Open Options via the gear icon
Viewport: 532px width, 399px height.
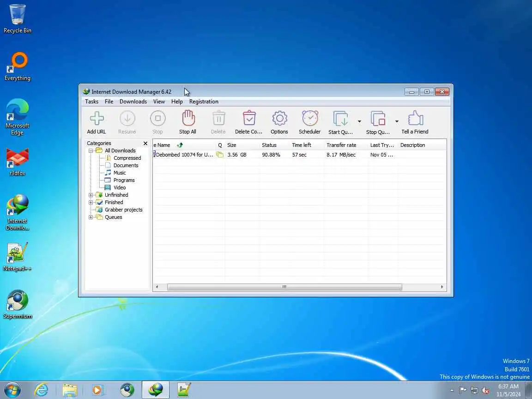279,118
